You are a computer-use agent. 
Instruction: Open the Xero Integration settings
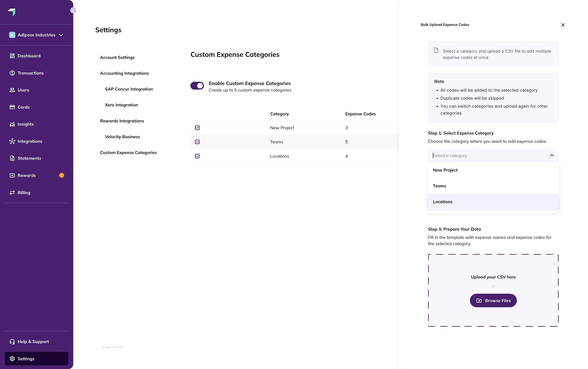coord(121,105)
